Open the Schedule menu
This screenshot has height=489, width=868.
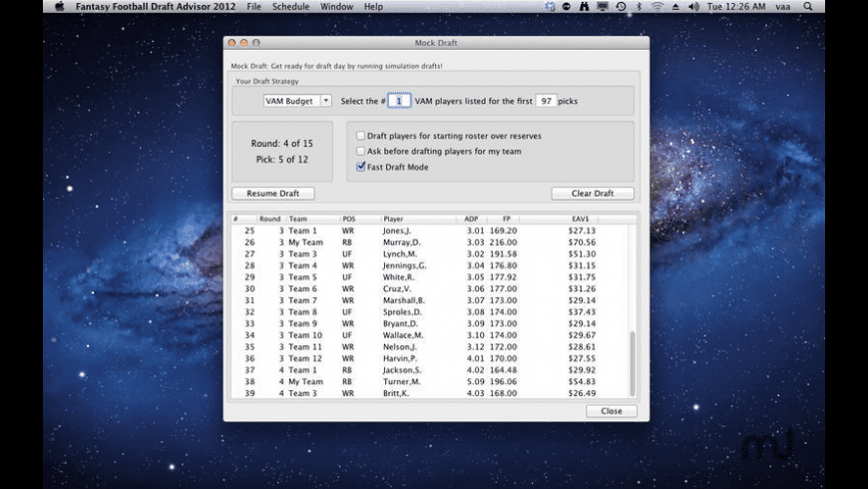point(290,6)
